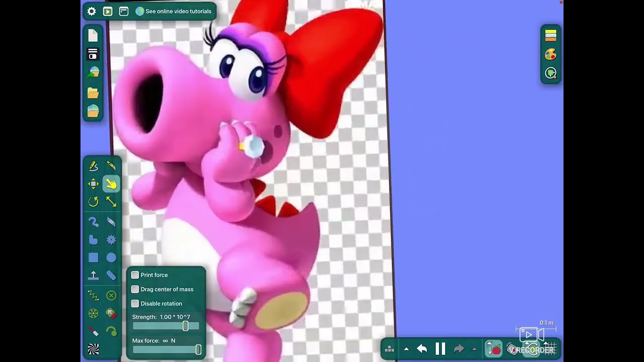Select the Drag hand tool
The image size is (644, 362).
pos(111,184)
